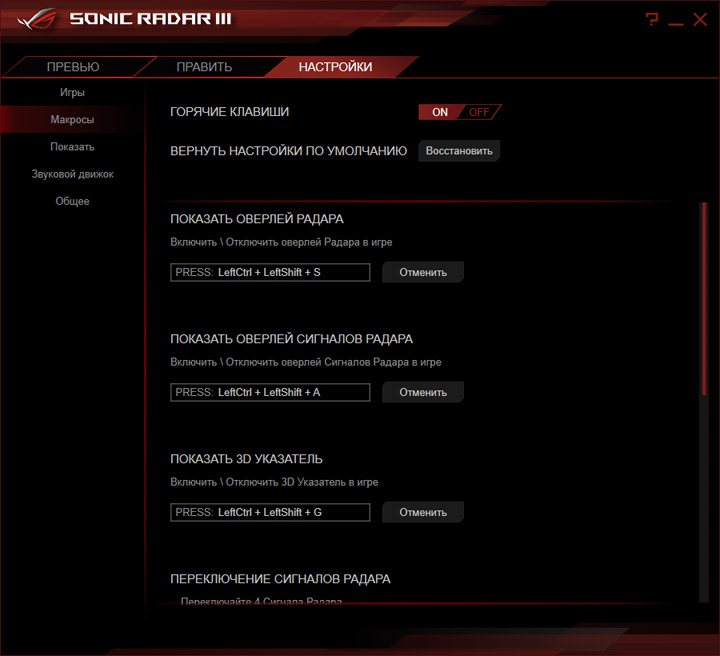Cancel the 3D pointer hotkey with Отменить
Image resolution: width=720 pixels, height=656 pixels.
point(423,512)
